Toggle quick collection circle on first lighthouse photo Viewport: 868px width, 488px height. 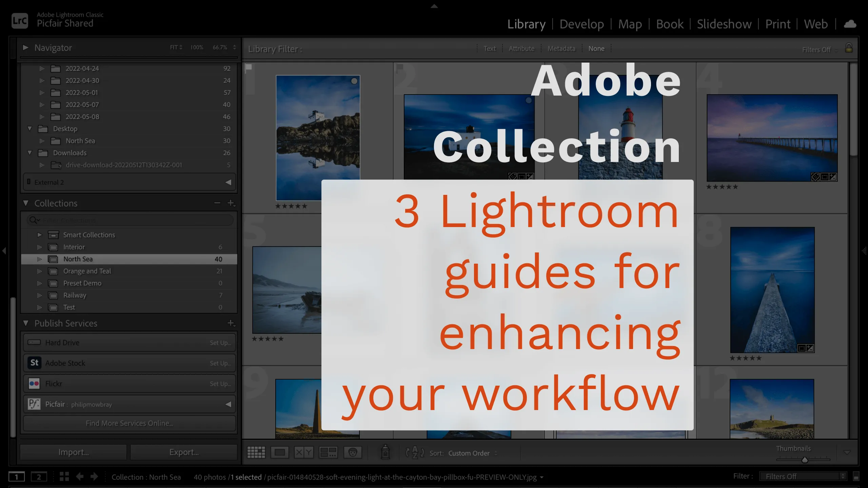pos(354,81)
